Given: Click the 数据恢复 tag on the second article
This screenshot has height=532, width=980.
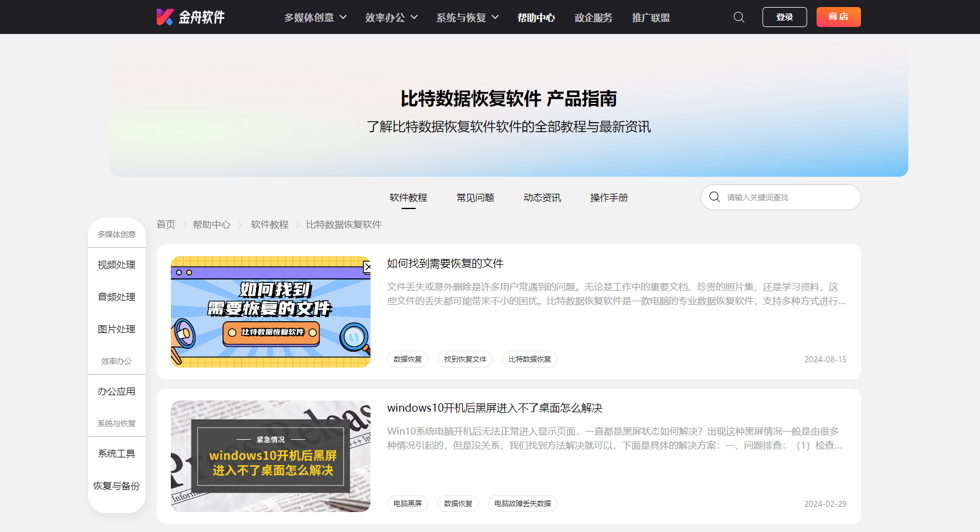Looking at the screenshot, I should pos(458,504).
